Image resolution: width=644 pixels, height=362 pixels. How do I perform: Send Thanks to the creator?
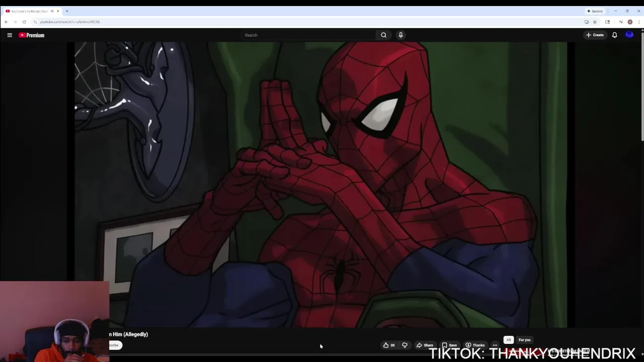coord(475,345)
